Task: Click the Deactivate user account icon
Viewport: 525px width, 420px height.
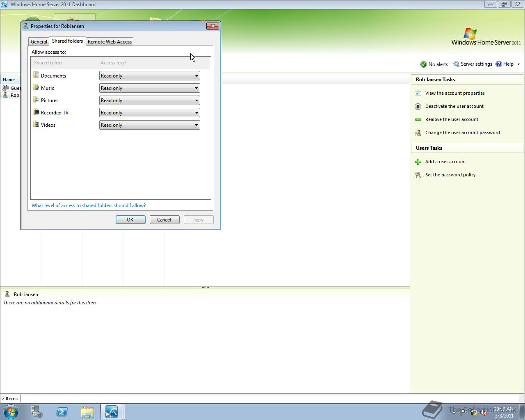Action: [418, 106]
